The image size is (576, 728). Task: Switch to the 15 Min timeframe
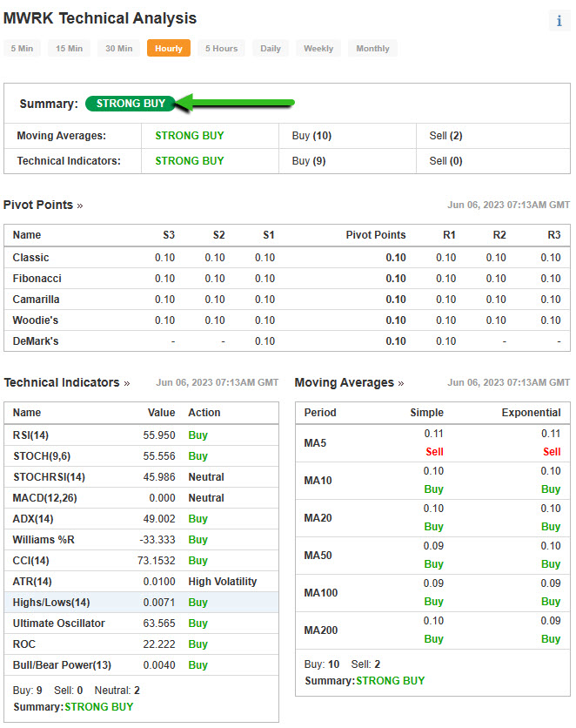click(69, 49)
